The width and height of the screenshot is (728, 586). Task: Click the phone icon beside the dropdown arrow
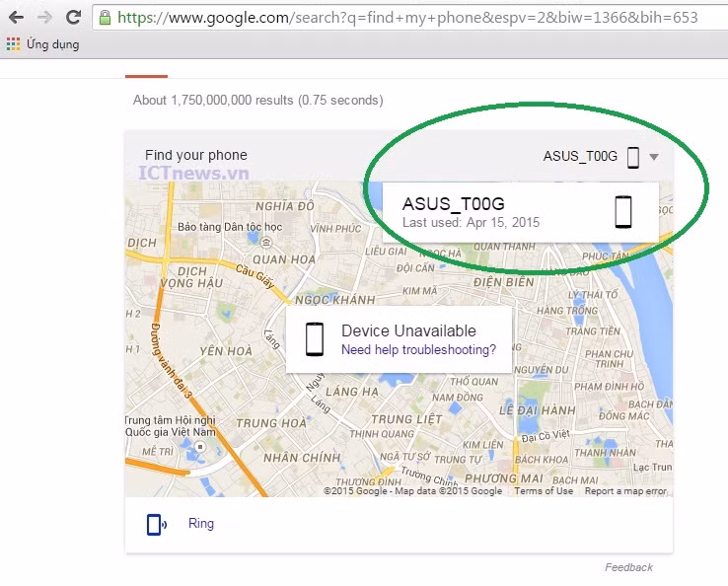click(633, 156)
